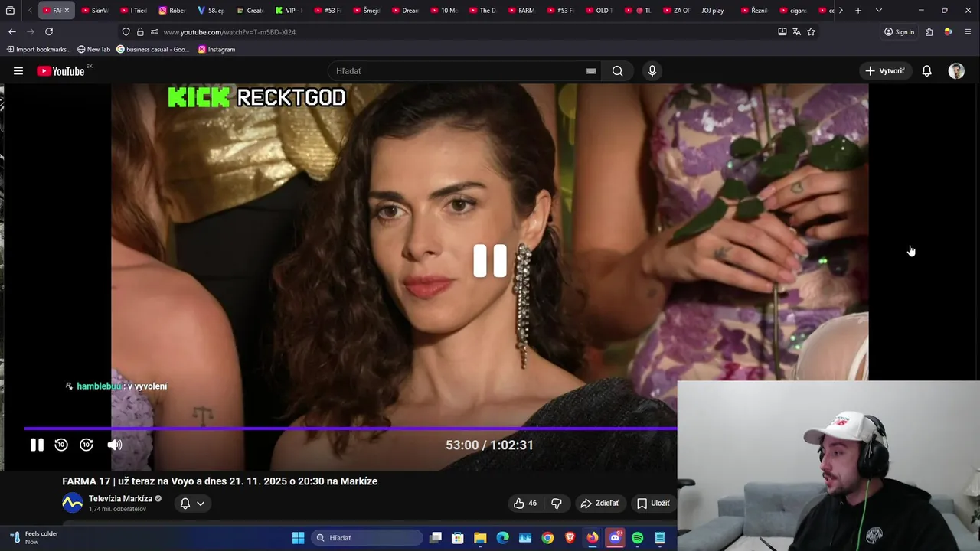Open YouTube notifications bell
Image resolution: width=980 pixels, height=551 pixels.
click(926, 71)
